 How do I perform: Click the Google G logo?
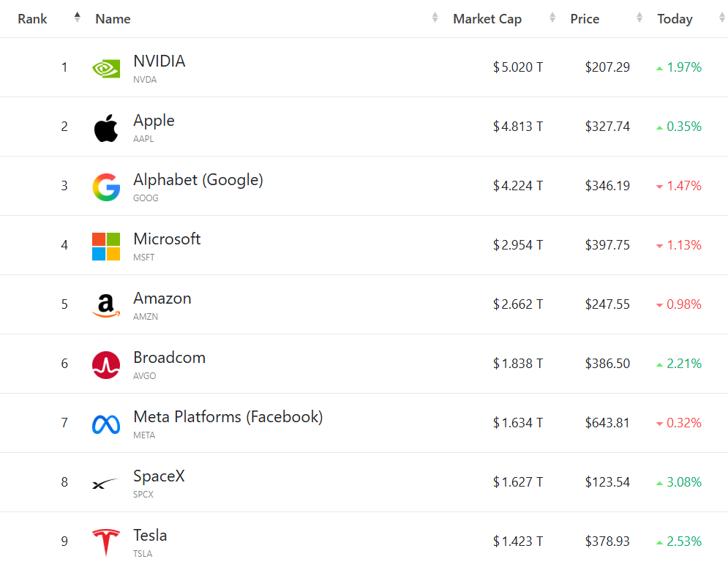[106, 187]
